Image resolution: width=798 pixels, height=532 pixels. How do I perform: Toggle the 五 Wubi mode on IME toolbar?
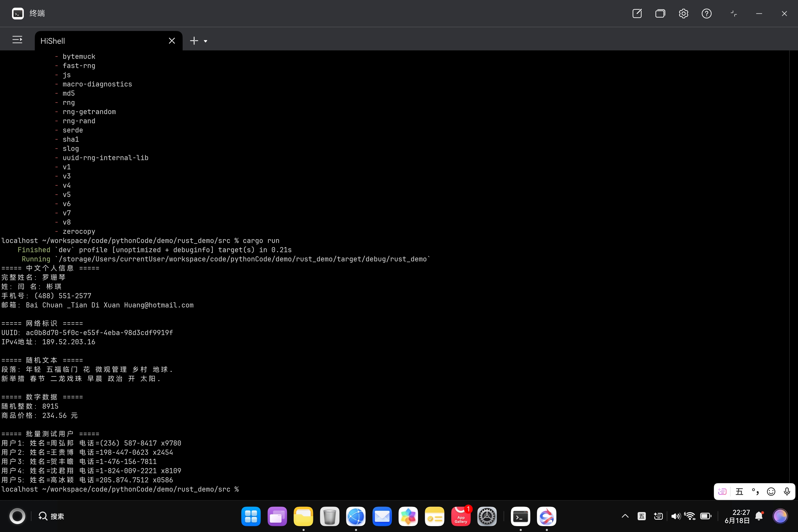click(739, 491)
